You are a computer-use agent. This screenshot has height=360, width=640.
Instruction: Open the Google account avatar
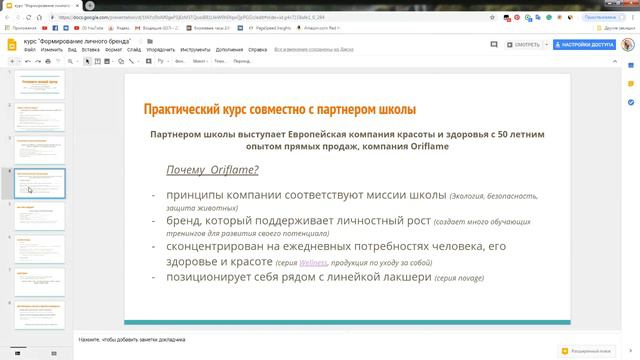click(x=628, y=44)
